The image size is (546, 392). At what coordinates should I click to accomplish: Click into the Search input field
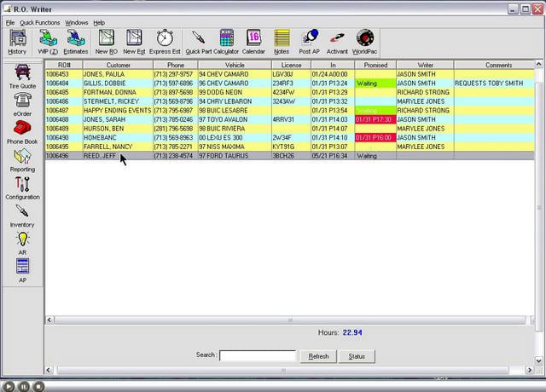pos(258,356)
